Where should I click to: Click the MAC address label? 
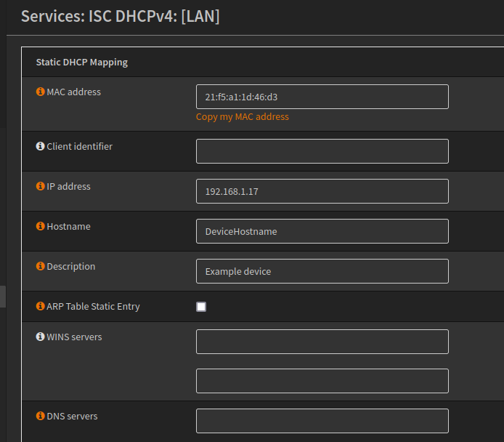[x=73, y=92]
